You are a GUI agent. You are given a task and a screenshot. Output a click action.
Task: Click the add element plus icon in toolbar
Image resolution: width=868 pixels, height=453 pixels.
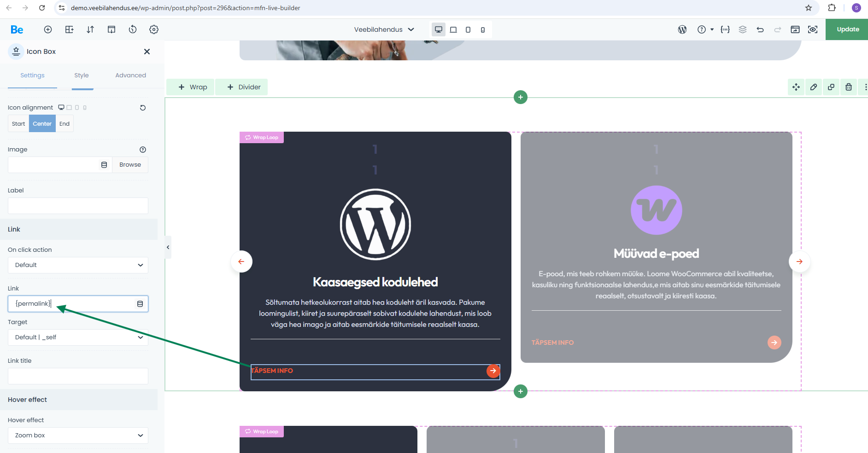point(48,29)
